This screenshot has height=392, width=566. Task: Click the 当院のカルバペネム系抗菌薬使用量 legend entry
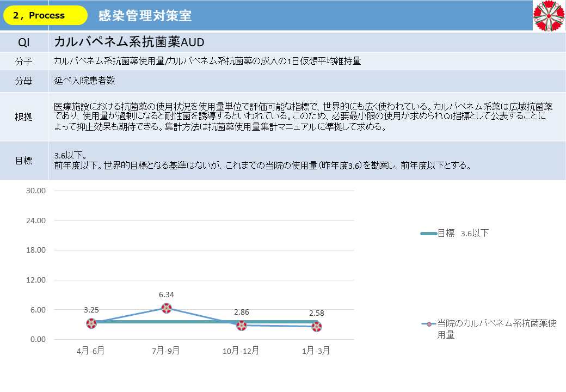click(x=489, y=329)
